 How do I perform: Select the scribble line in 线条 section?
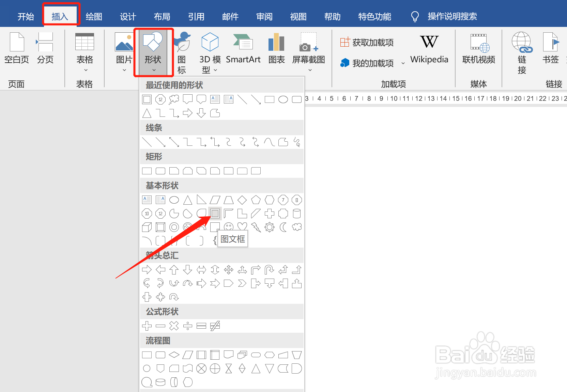[297, 142]
